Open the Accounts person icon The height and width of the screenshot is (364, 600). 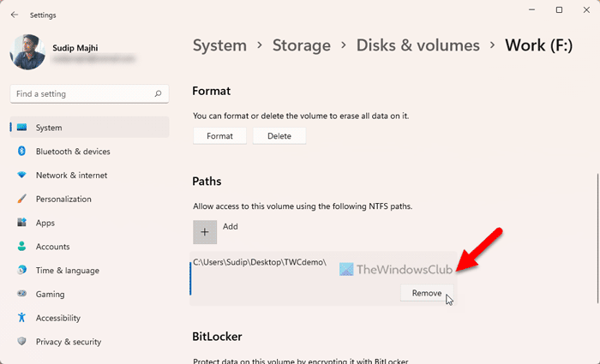tap(21, 247)
